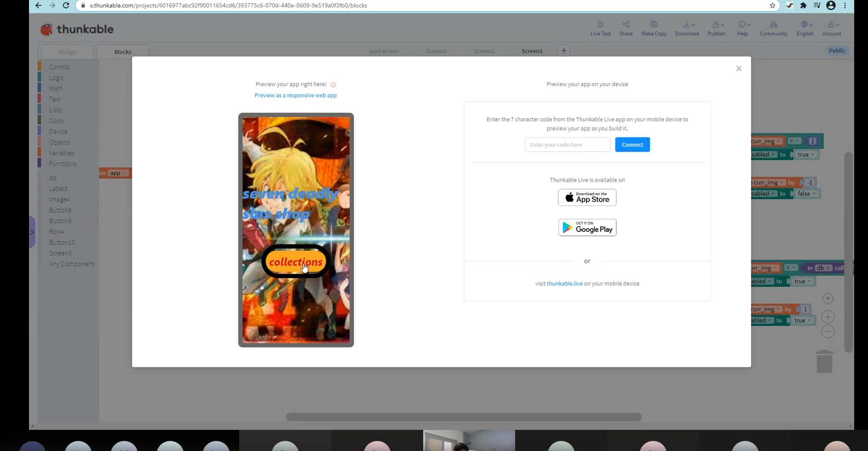Select the Label3 component
Viewport: 868px width, 451px height.
[x=58, y=188]
